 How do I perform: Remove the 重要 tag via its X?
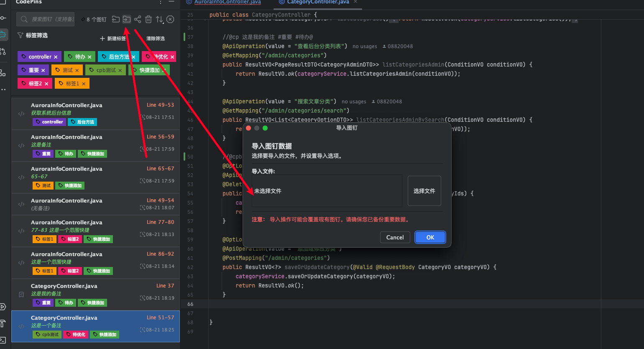pyautogui.click(x=43, y=70)
